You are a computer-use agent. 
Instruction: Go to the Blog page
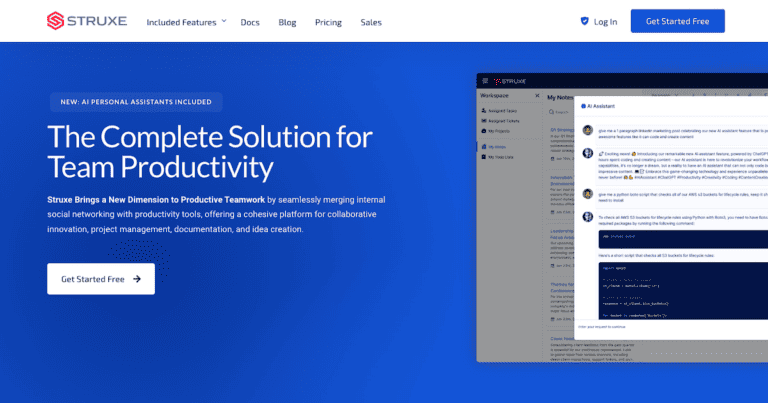pos(287,22)
